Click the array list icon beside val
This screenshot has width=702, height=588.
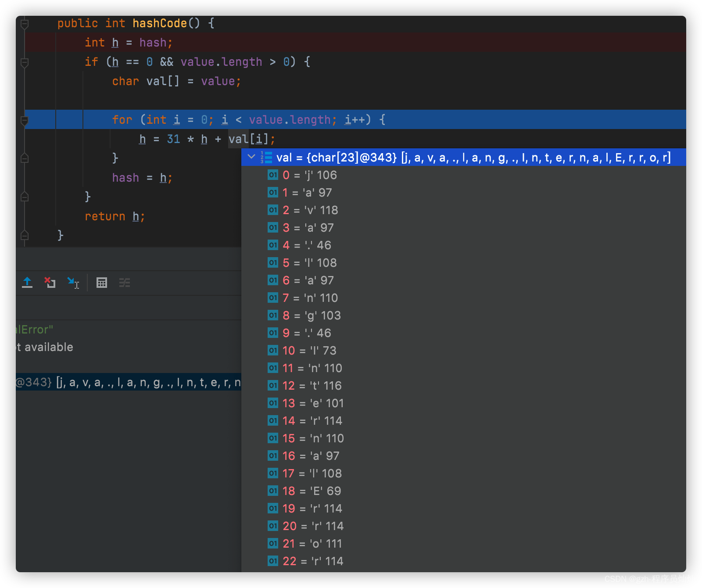266,157
